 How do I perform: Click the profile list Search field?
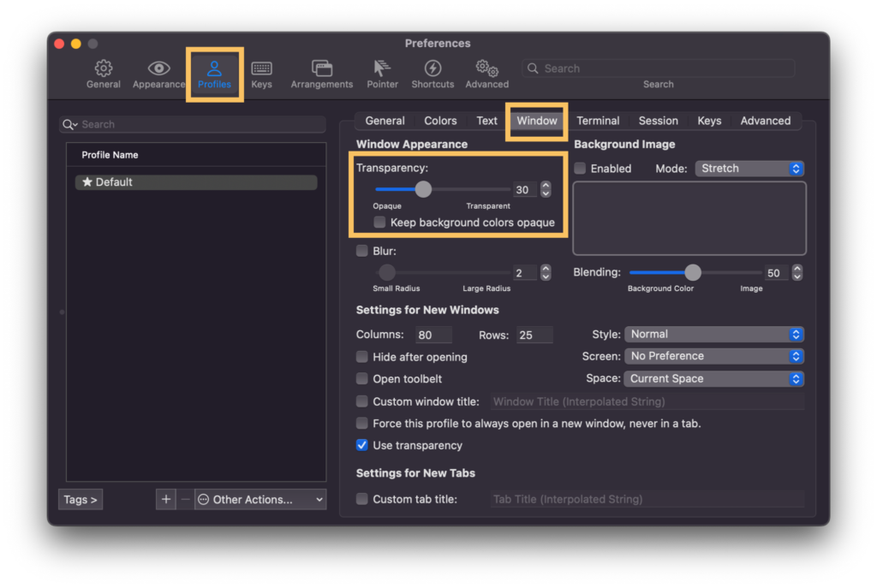pyautogui.click(x=193, y=124)
